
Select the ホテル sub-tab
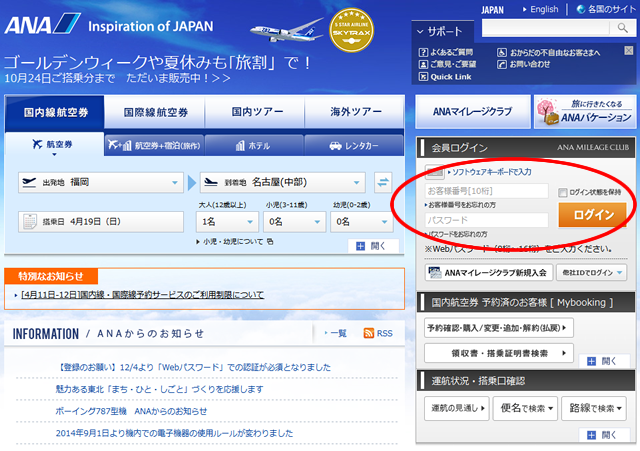(x=254, y=145)
